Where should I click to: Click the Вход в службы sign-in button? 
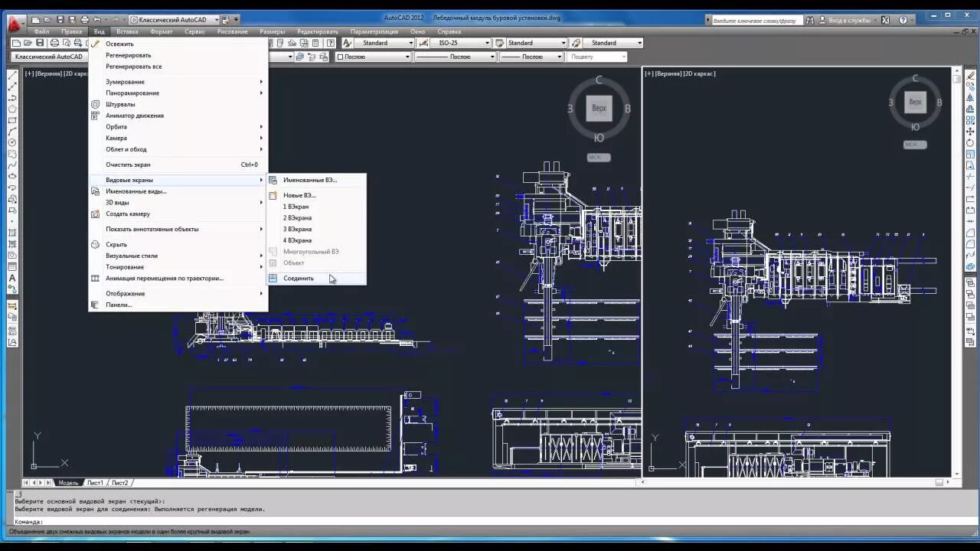click(x=849, y=20)
